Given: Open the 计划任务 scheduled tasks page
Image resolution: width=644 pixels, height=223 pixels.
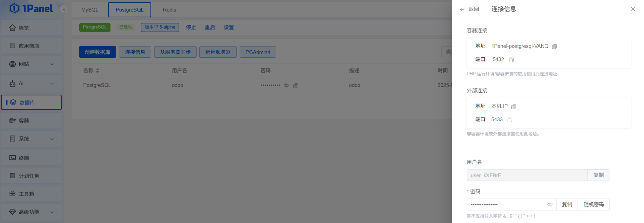Looking at the screenshot, I should 31,176.
